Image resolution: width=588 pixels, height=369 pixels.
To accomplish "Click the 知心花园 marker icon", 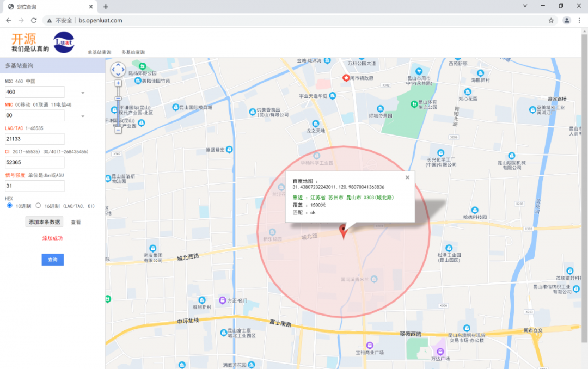I will coord(468,91).
